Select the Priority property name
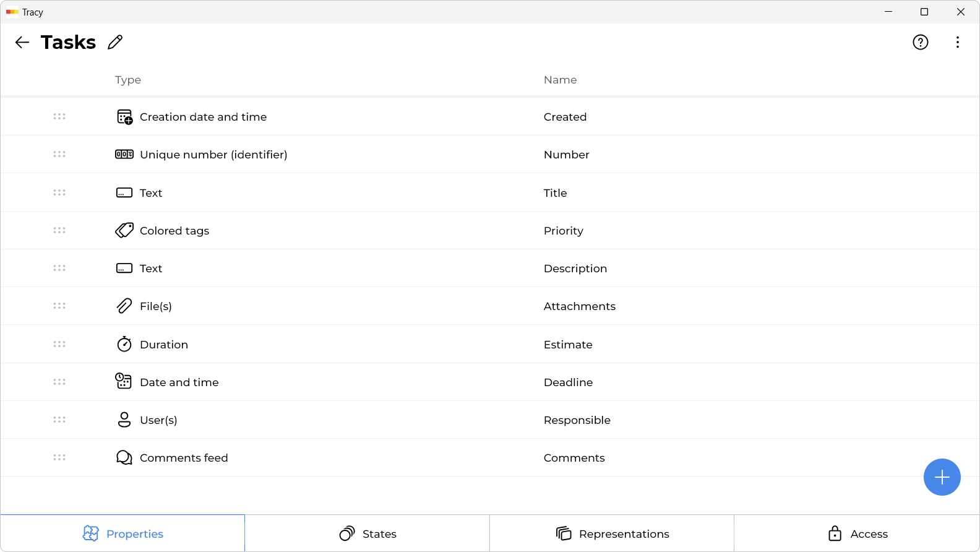 point(563,231)
